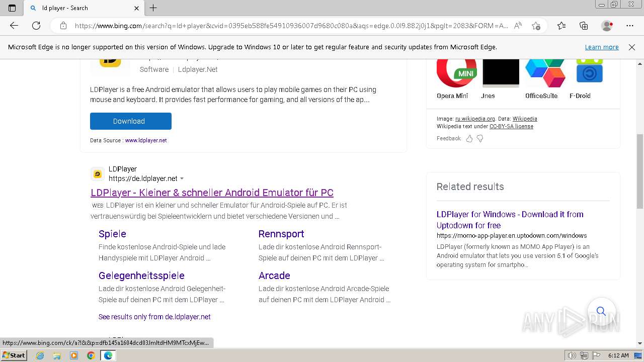Click the thumbs up feedback icon
644x362 pixels.
[x=469, y=138]
